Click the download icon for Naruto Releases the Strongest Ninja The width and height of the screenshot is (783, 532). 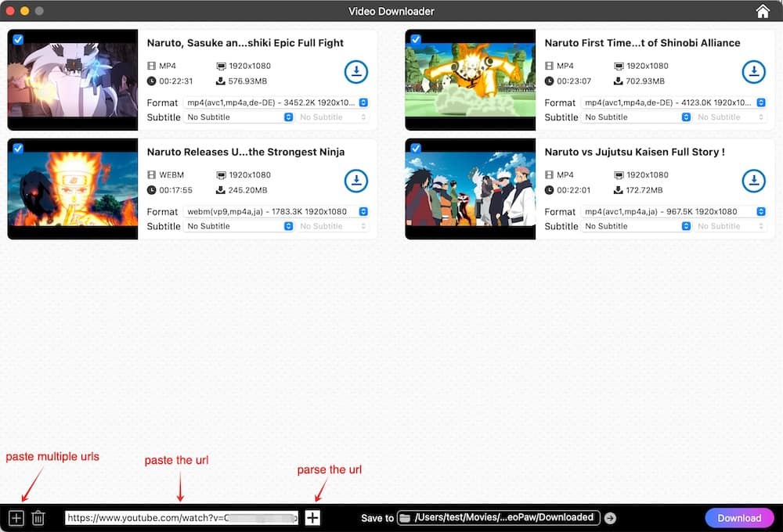356,181
